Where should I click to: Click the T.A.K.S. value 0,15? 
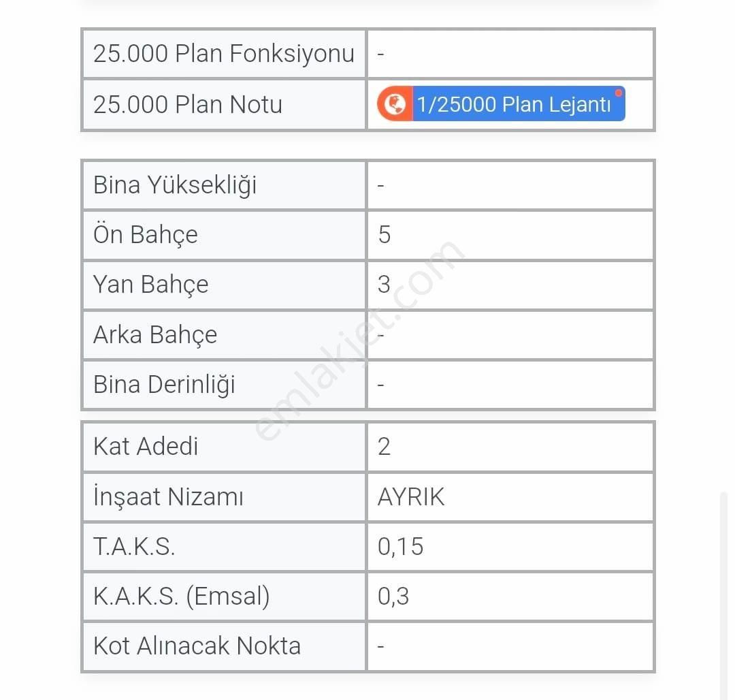point(400,547)
